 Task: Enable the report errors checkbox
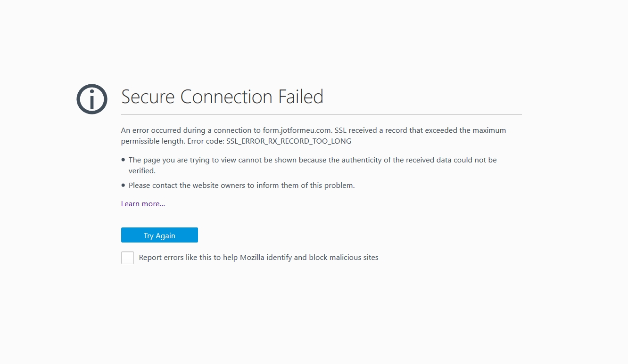click(x=127, y=258)
